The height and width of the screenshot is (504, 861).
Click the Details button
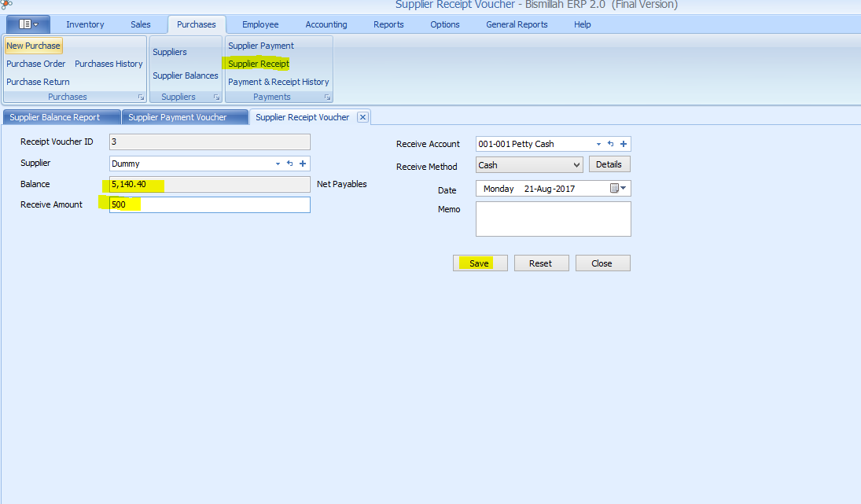(609, 164)
